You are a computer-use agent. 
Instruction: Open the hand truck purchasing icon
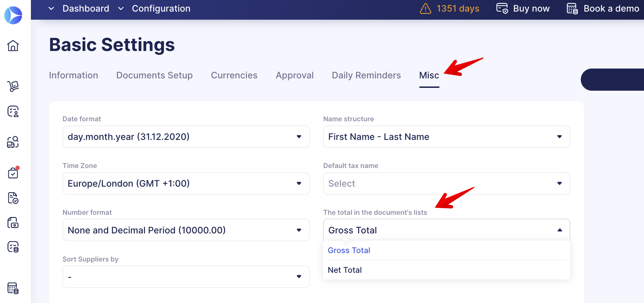(13, 86)
